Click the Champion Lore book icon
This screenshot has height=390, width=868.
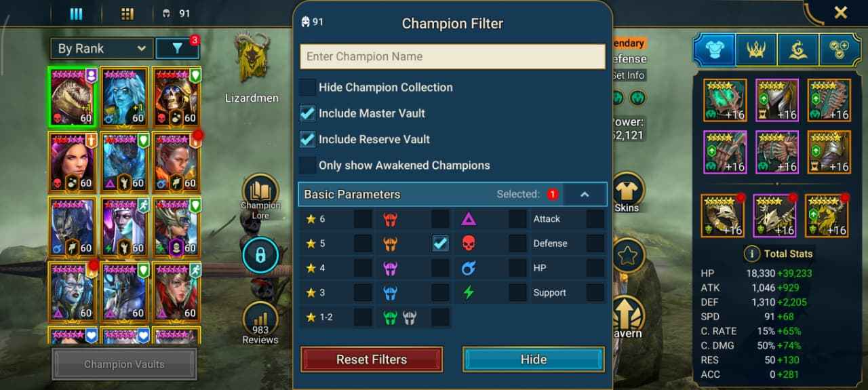click(260, 192)
